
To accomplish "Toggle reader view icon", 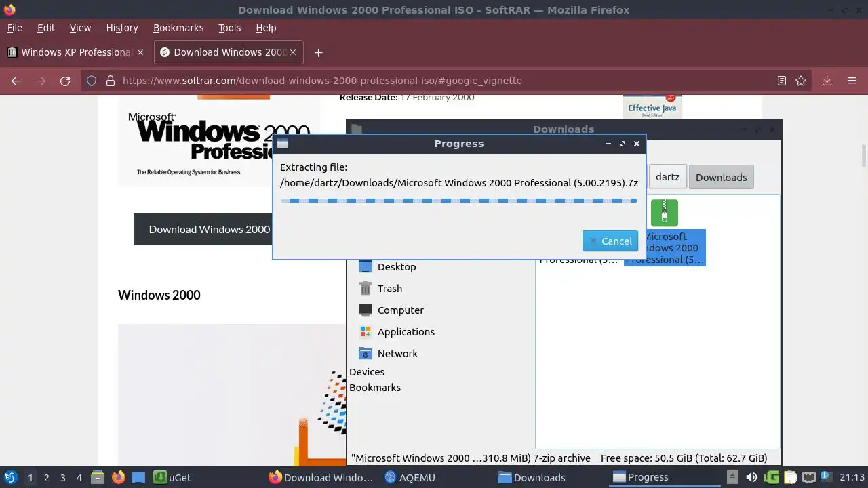I will point(782,81).
